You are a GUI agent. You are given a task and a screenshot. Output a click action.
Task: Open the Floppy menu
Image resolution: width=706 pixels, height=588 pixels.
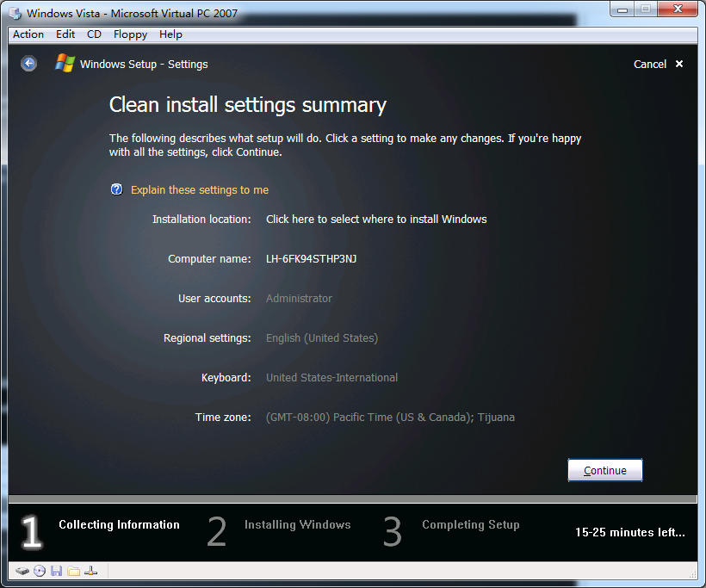130,34
